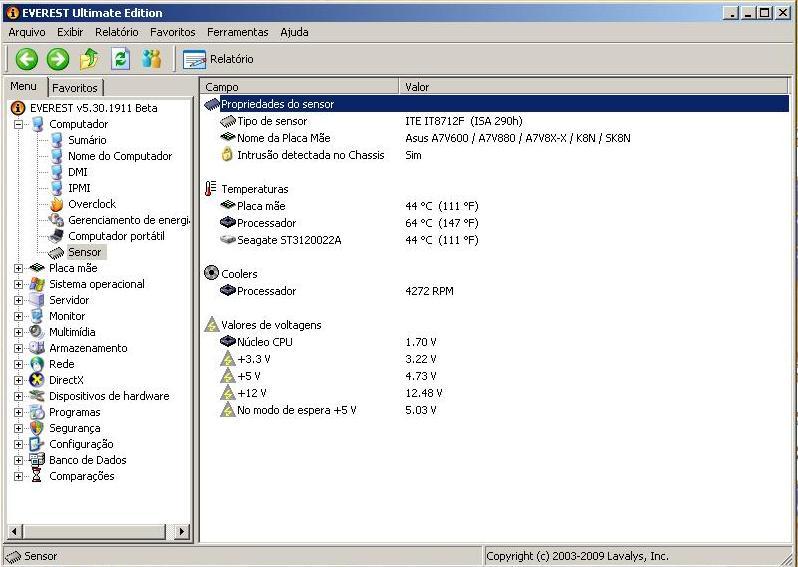Click the Processador temperature 64 °C value
798x567 pixels.
click(x=442, y=223)
